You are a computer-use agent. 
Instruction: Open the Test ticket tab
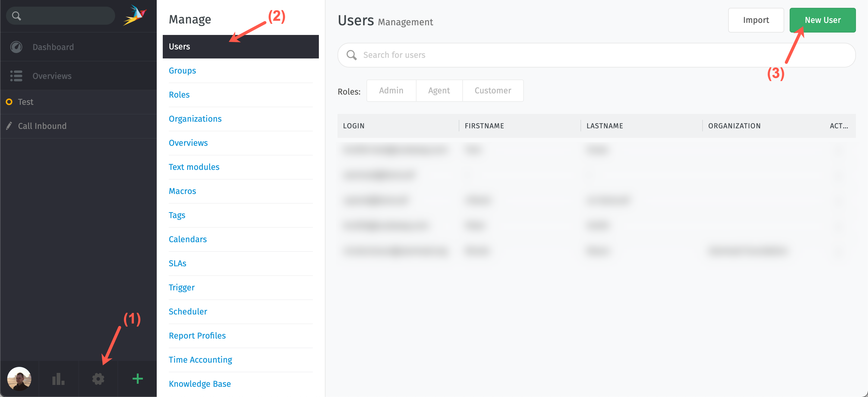tap(26, 102)
